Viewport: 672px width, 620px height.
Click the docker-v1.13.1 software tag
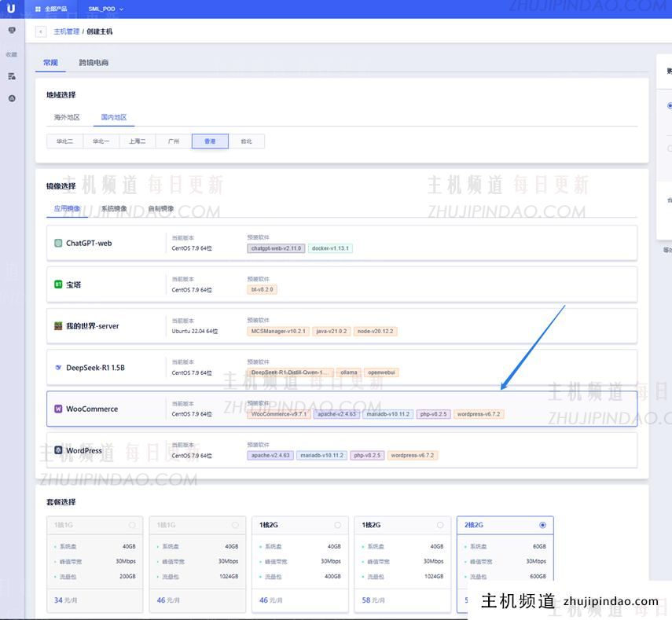click(x=330, y=248)
